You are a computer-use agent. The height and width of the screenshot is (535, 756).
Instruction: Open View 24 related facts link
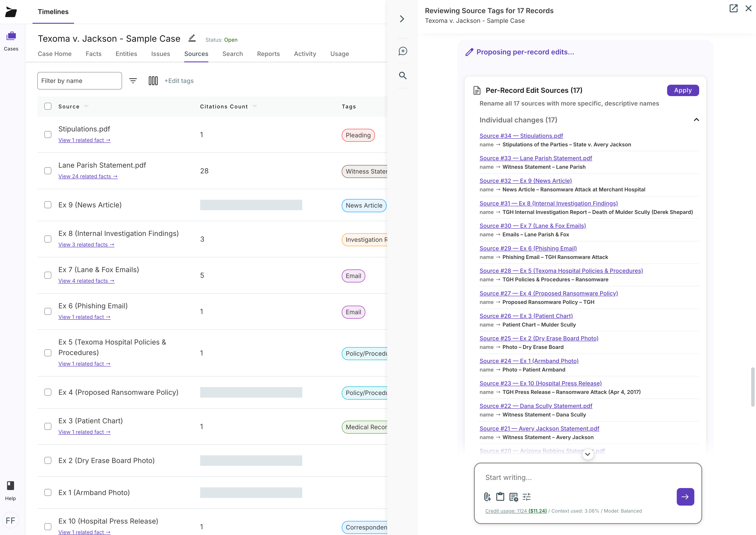[x=88, y=176]
